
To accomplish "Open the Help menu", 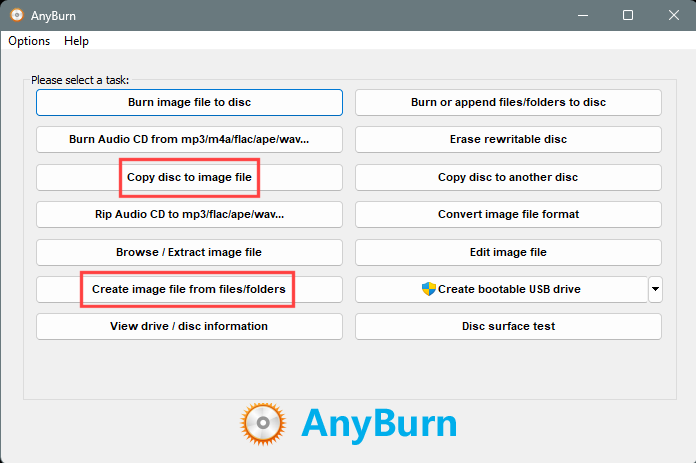I will pyautogui.click(x=76, y=41).
